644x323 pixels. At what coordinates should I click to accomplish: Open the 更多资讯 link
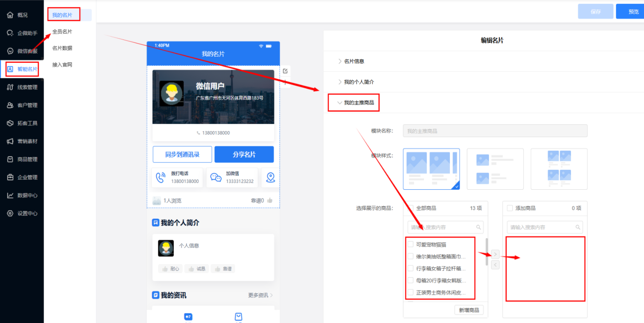[260, 295]
